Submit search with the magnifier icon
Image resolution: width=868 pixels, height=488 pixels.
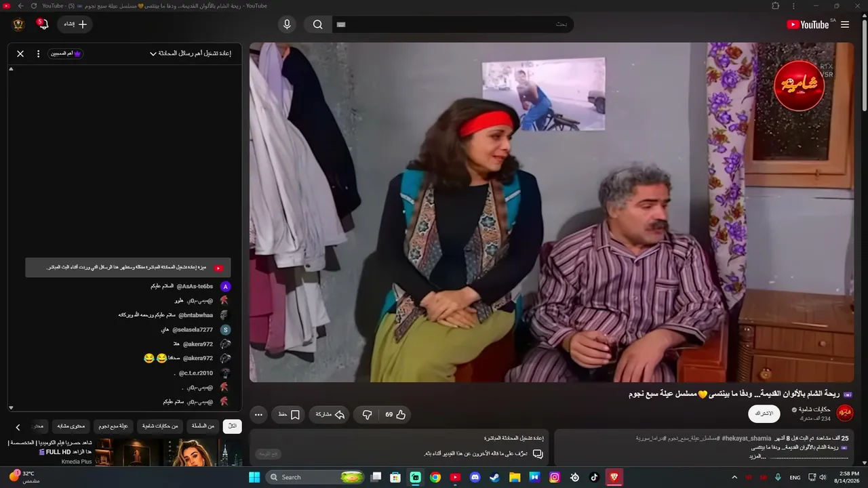coord(317,24)
